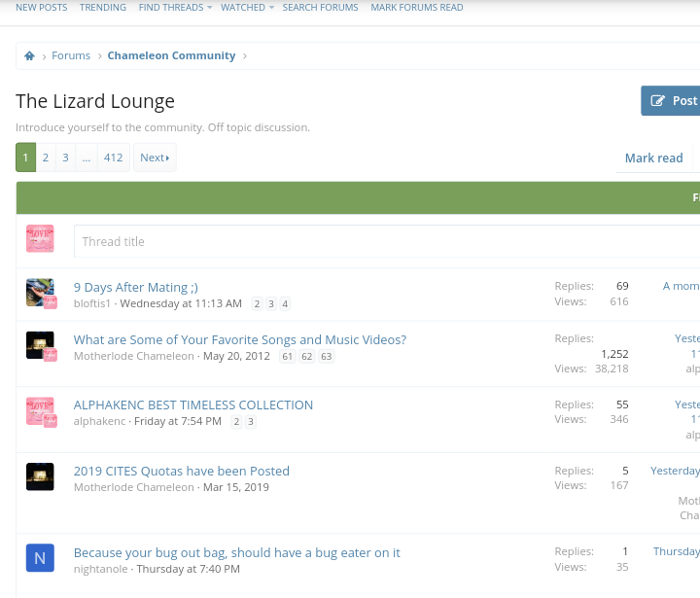Open nightanole's blue N avatar

click(x=40, y=557)
